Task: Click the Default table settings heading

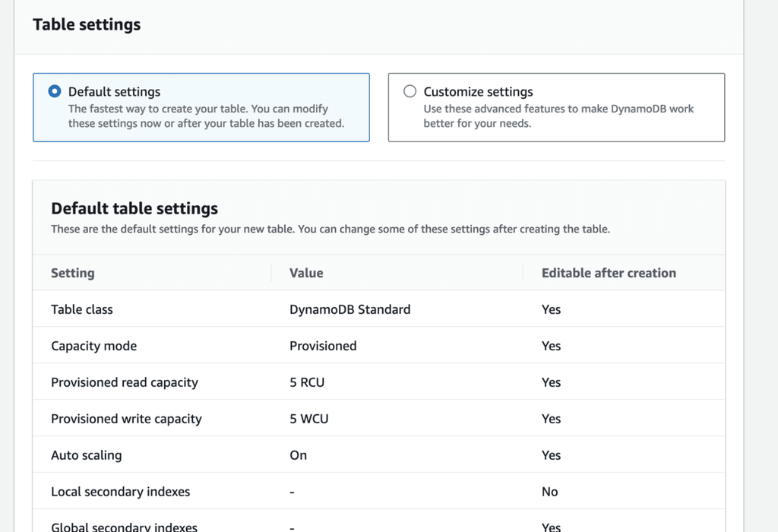Action: point(134,208)
